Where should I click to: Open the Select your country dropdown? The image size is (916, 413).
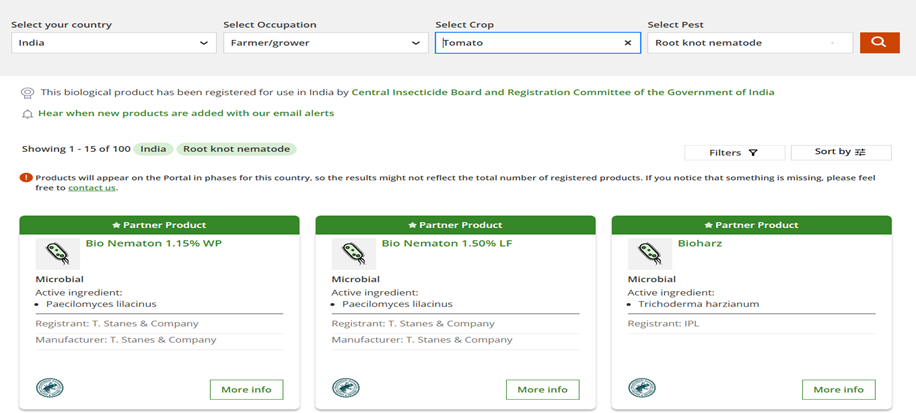(114, 43)
